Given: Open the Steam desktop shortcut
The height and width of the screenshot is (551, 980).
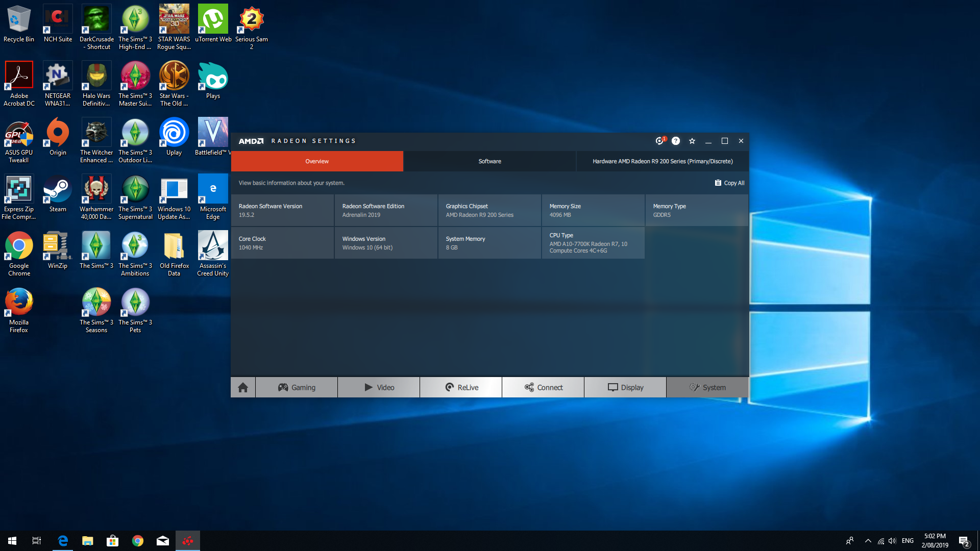Looking at the screenshot, I should tap(58, 193).
